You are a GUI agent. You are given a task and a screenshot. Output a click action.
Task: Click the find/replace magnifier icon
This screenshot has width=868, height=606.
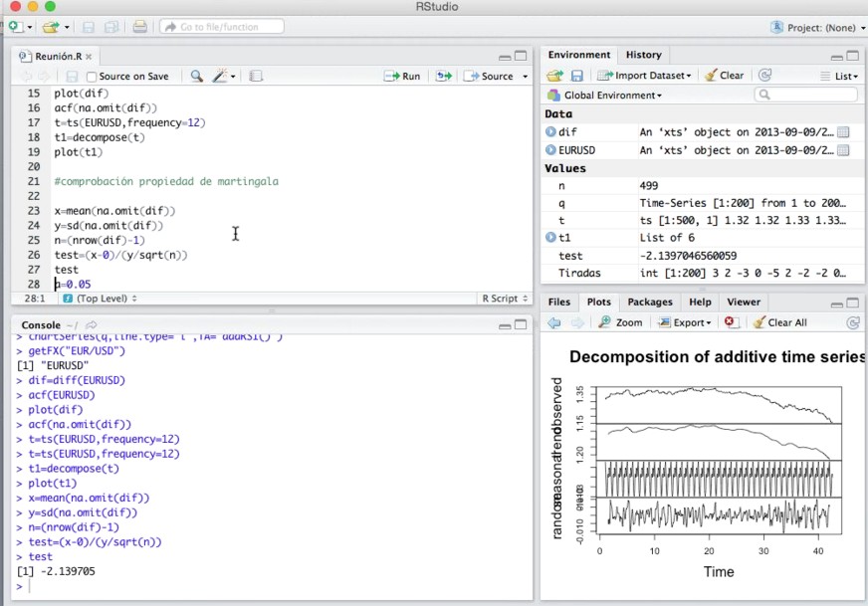(x=196, y=76)
